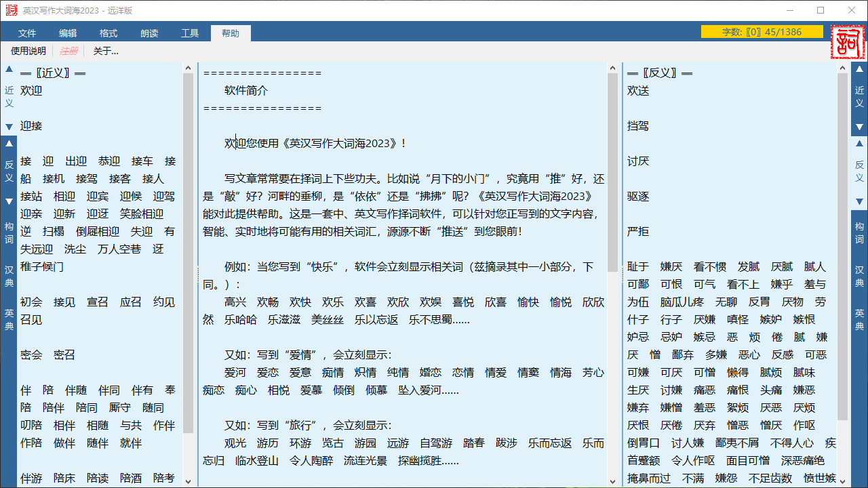Collapse the left 反义 section with its down arrow
Screen dimensions: 868x488
click(x=8, y=201)
